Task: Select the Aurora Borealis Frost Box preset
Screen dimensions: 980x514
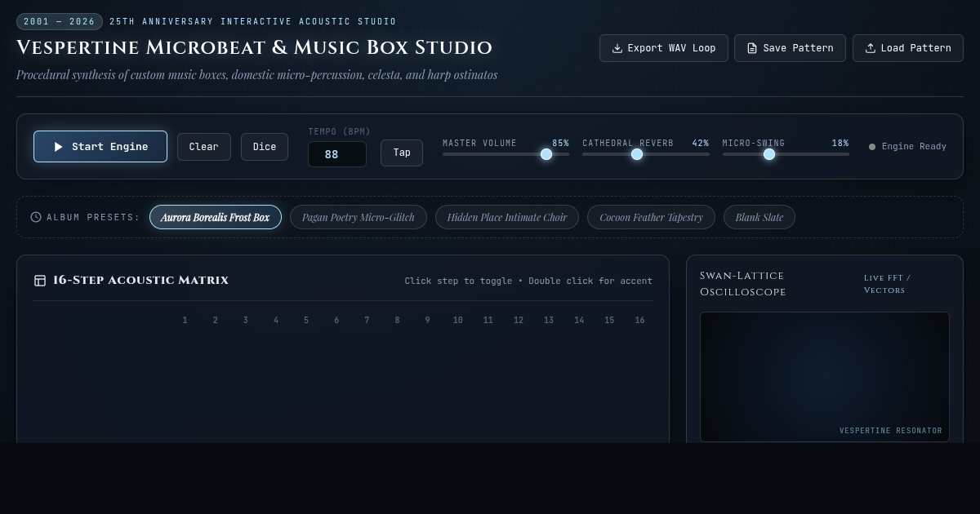Action: [x=216, y=217]
